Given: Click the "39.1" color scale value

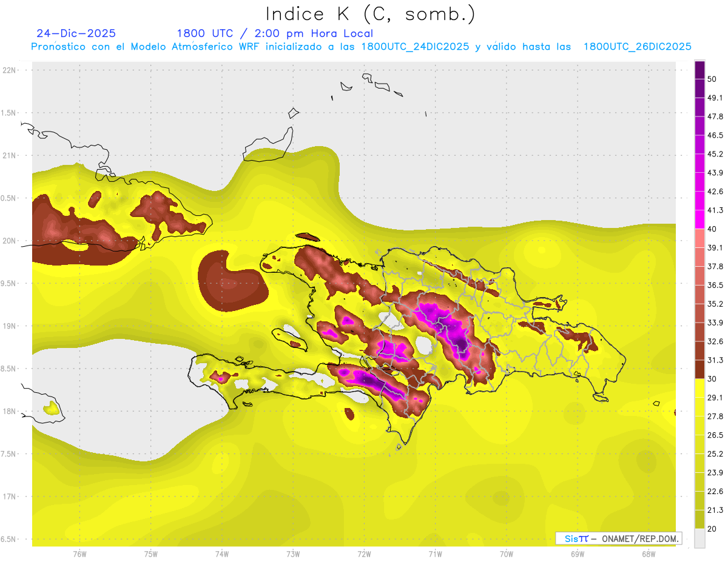Looking at the screenshot, I should click(715, 248).
